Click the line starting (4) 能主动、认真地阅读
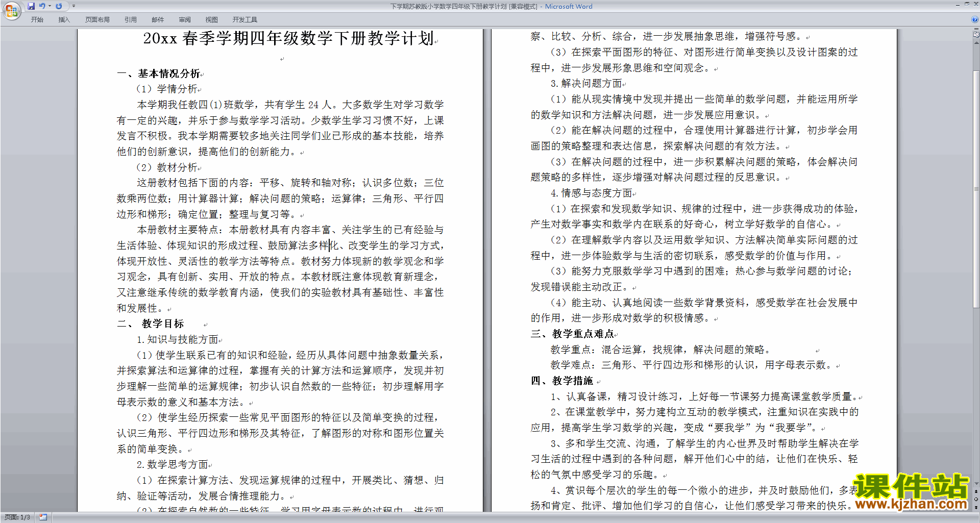This screenshot has height=523, width=980. [704, 303]
